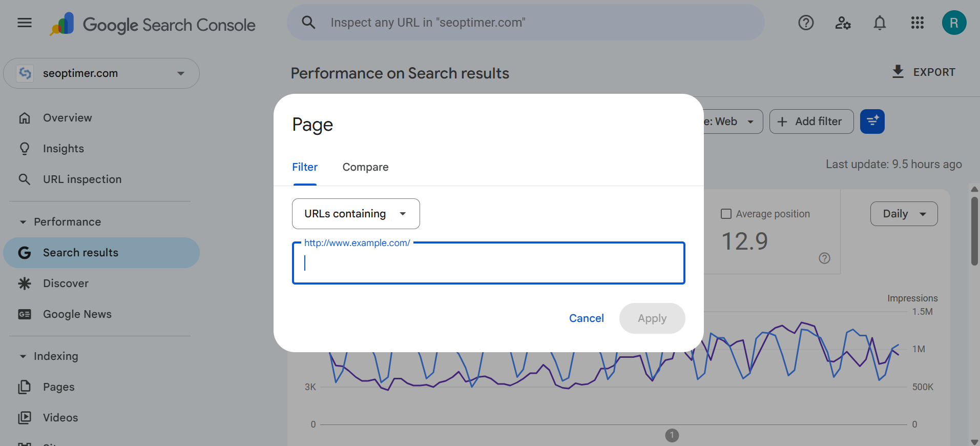Open the R account avatar
The image size is (980, 446).
pos(954,23)
